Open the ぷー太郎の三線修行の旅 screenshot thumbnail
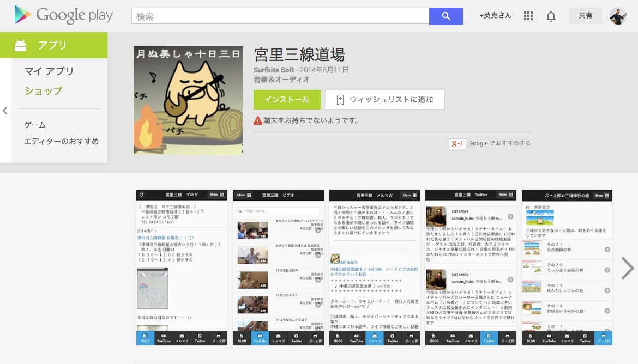 point(567,268)
